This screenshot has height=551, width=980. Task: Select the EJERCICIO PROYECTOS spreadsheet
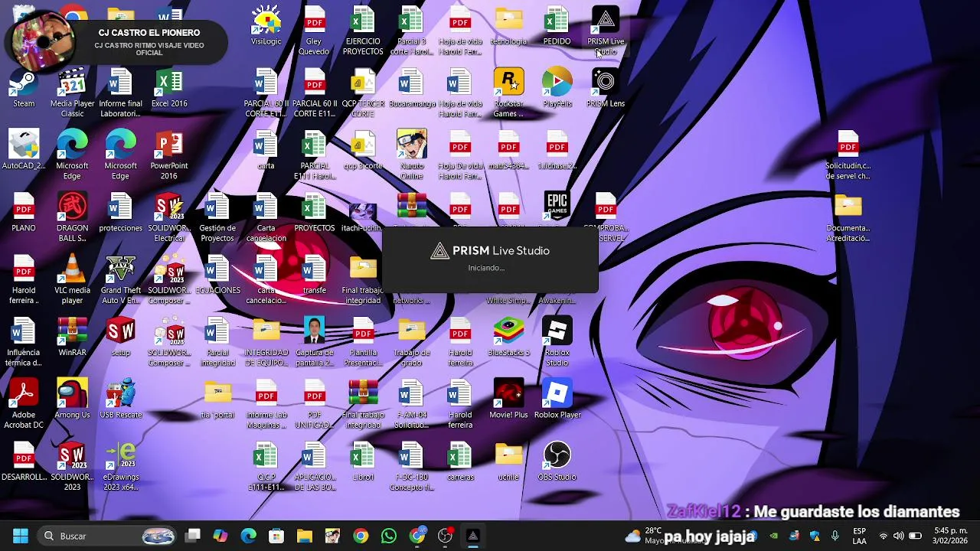pyautogui.click(x=363, y=31)
